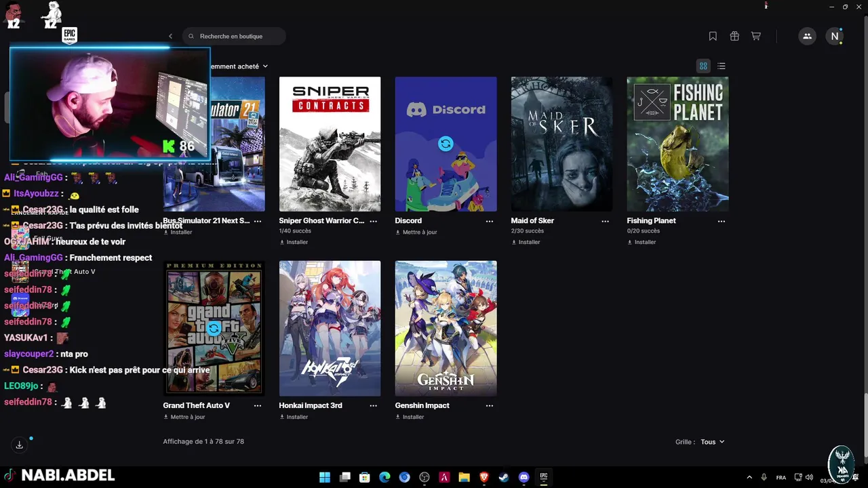This screenshot has width=868, height=488.
Task: Select the Sniper Contracts cover art
Action: [x=330, y=144]
